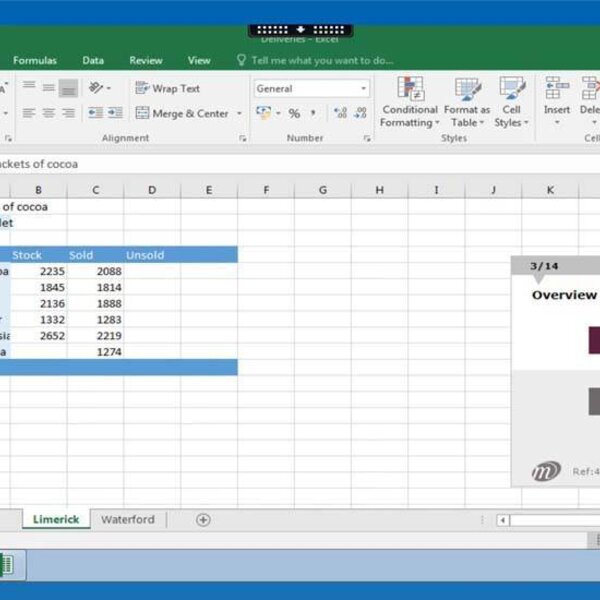The width and height of the screenshot is (600, 600).
Task: Select cell containing 1274
Action: (95, 352)
